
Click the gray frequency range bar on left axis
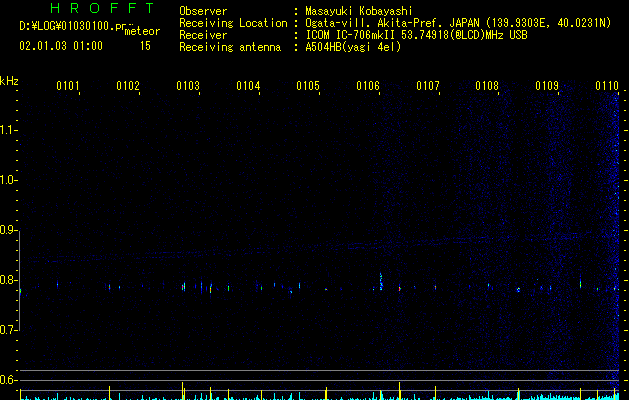click(19, 280)
